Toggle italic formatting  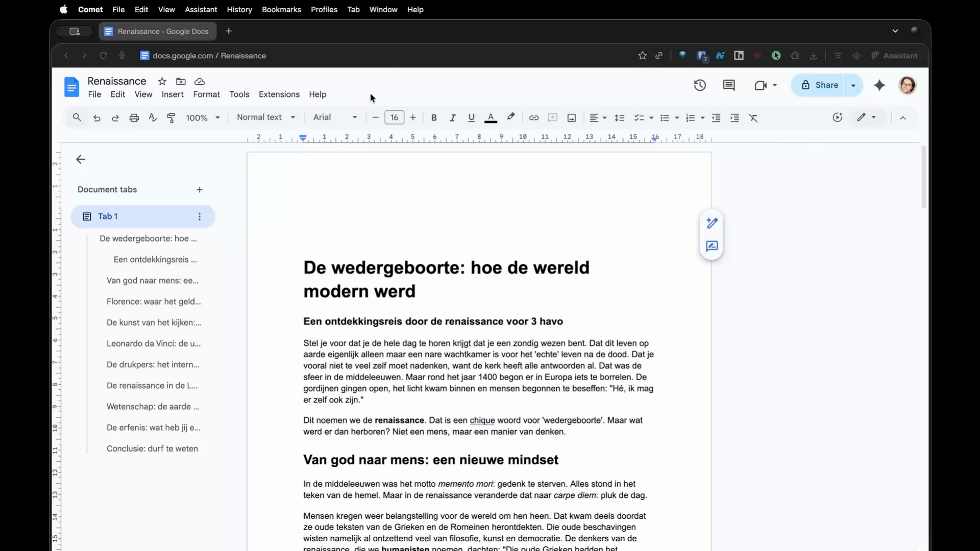coord(452,118)
